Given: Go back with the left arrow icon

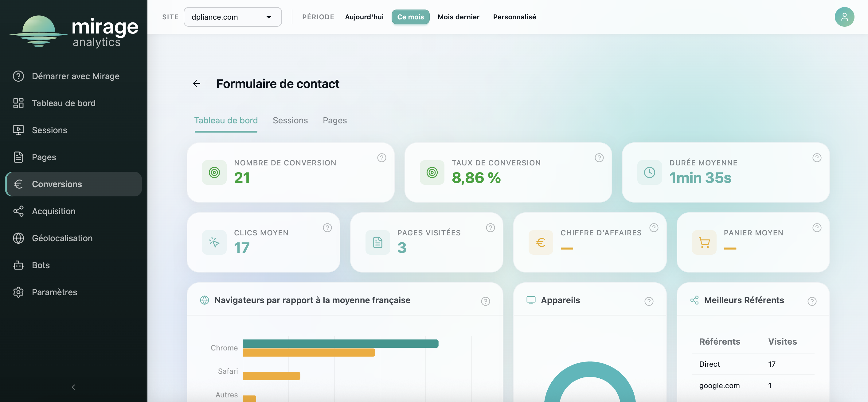Looking at the screenshot, I should coord(197,83).
